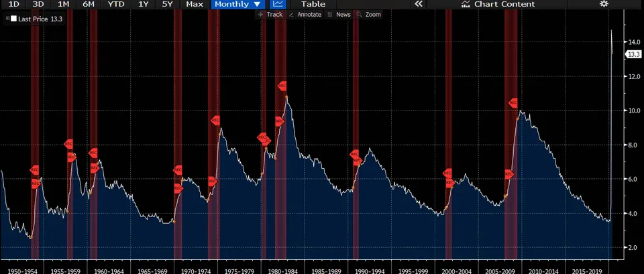Open the Chart Content panel
This screenshot has width=644, height=274.
[498, 4]
